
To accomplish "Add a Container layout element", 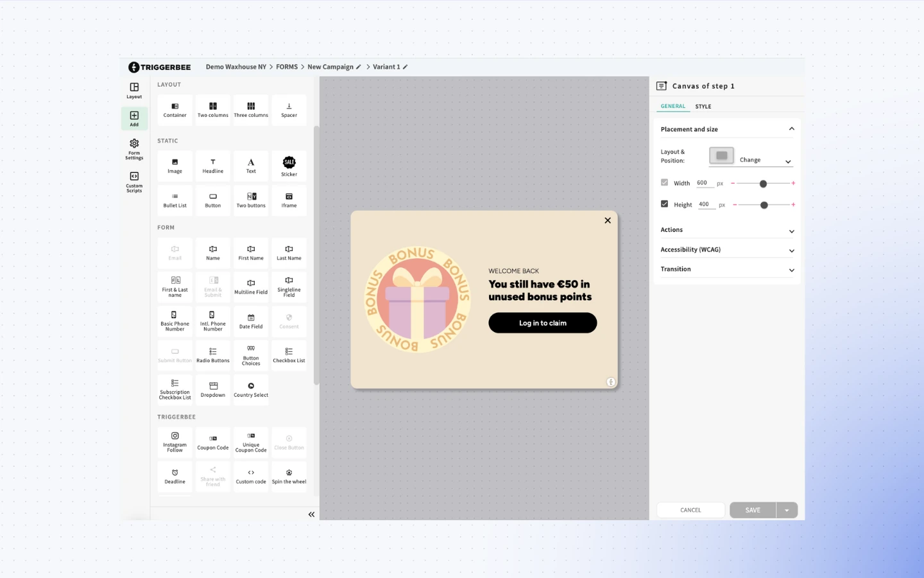I will 175,110.
